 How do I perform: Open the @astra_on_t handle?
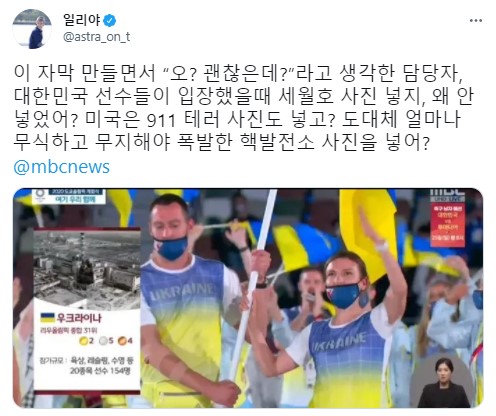click(x=96, y=37)
